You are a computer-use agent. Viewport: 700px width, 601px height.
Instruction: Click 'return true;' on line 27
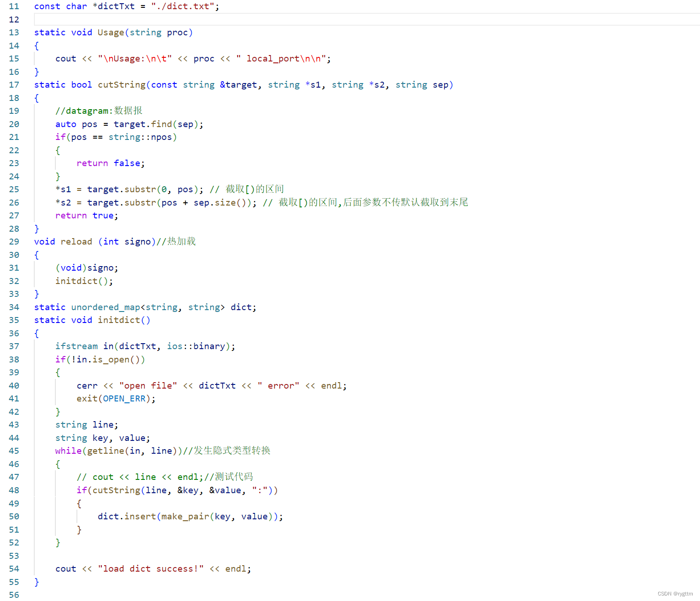[x=87, y=216]
